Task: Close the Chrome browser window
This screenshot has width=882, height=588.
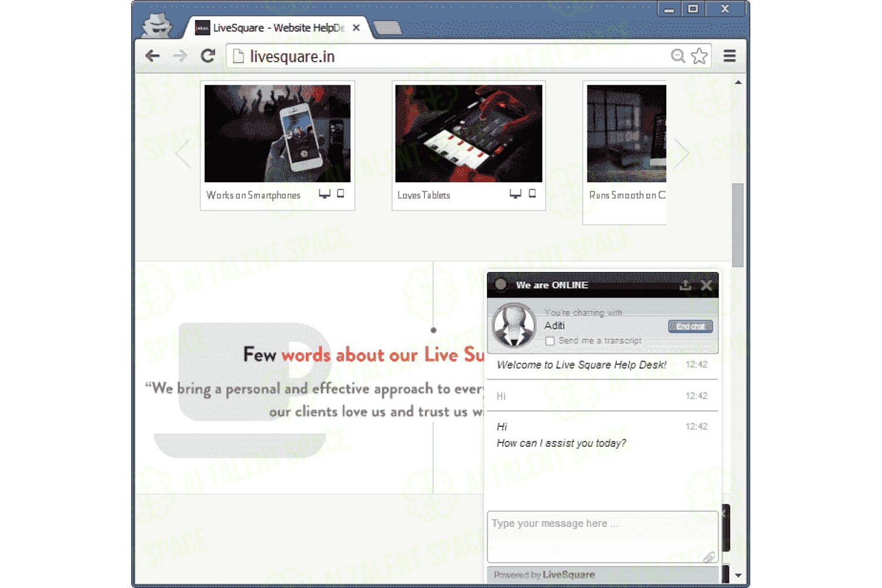Action: click(725, 9)
